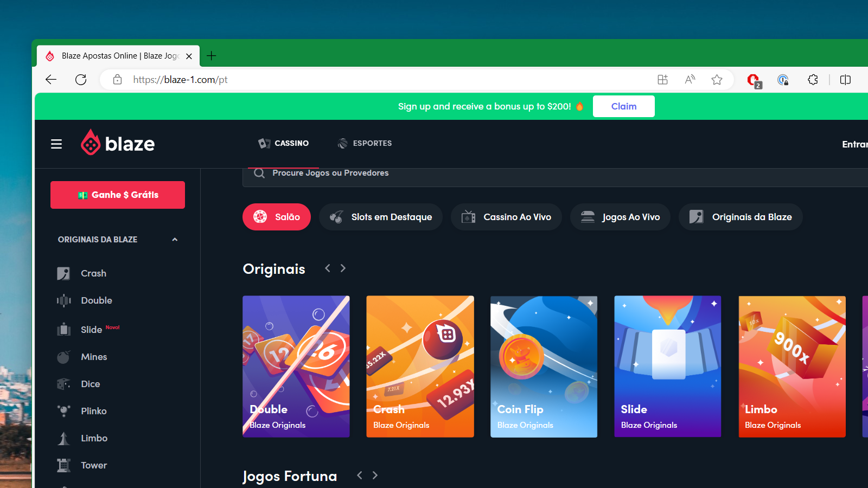This screenshot has height=488, width=868.
Task: Click the Plinko icon in sidebar
Action: [x=63, y=411]
